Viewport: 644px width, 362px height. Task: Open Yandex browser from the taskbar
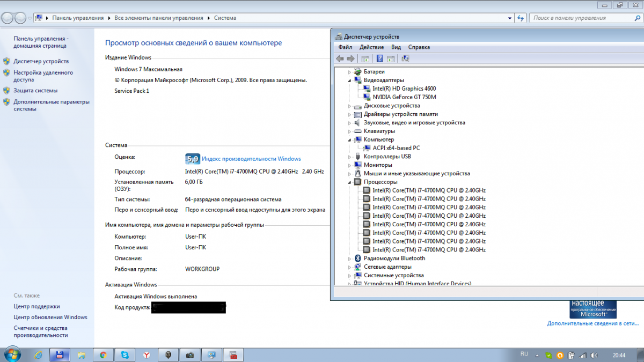tap(147, 354)
